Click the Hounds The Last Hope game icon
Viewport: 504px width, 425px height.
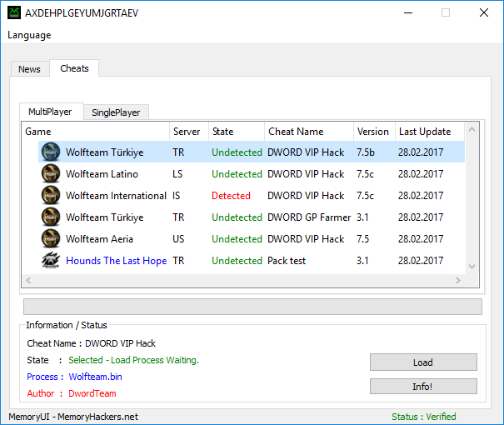(x=51, y=260)
